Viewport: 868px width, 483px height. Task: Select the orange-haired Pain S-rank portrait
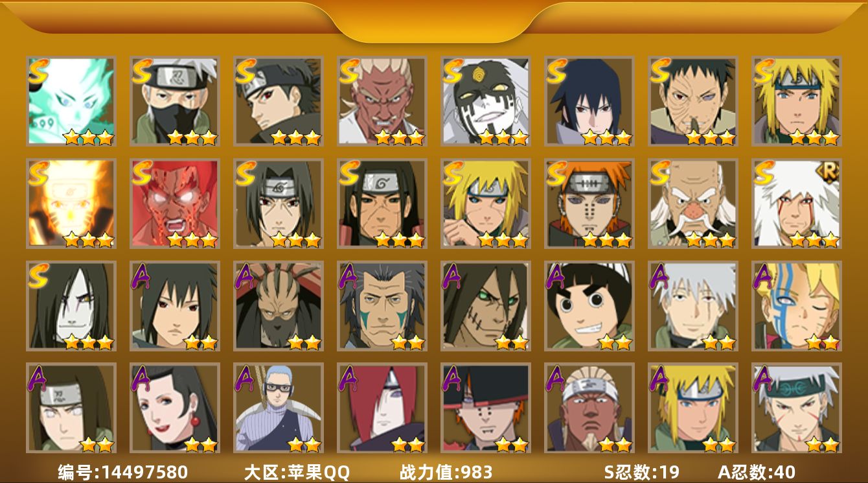[589, 204]
